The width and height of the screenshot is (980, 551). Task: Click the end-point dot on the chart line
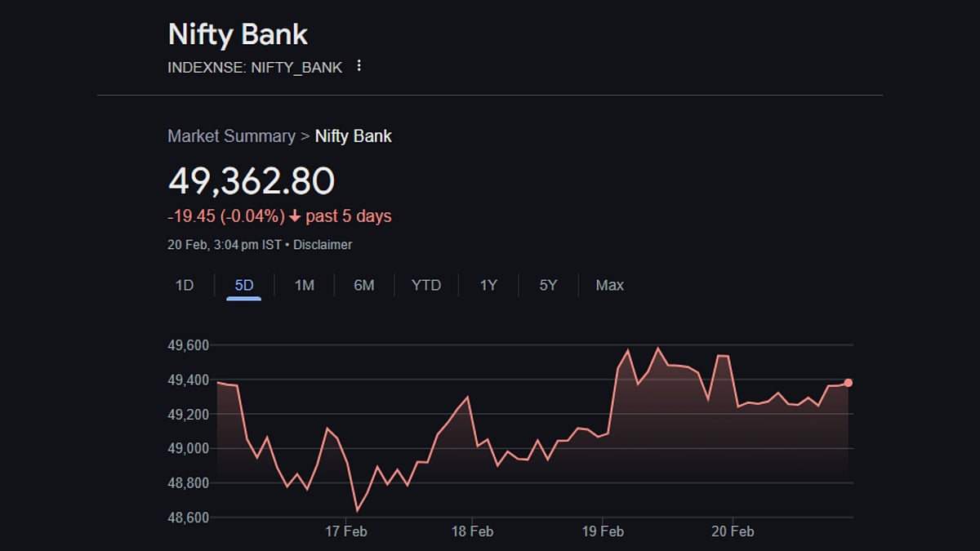849,383
